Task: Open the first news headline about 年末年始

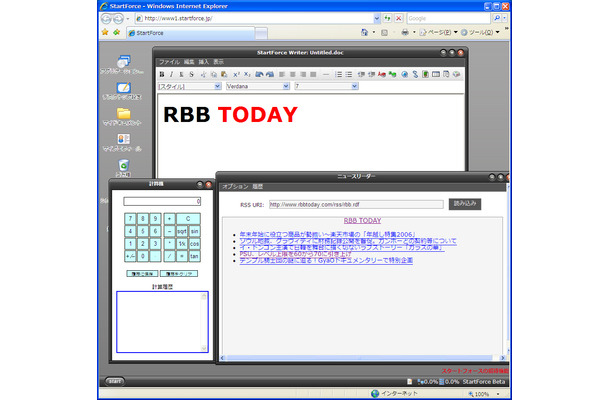Action: click(327, 235)
